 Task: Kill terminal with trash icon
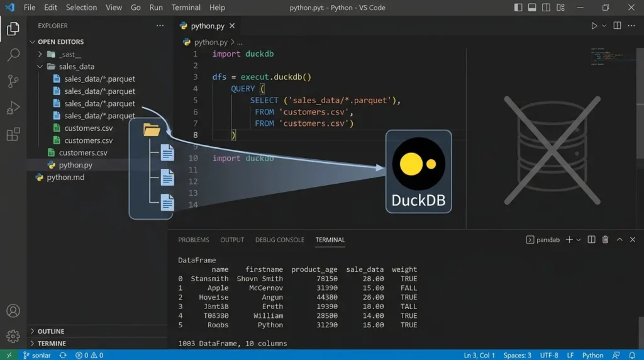[606, 240]
